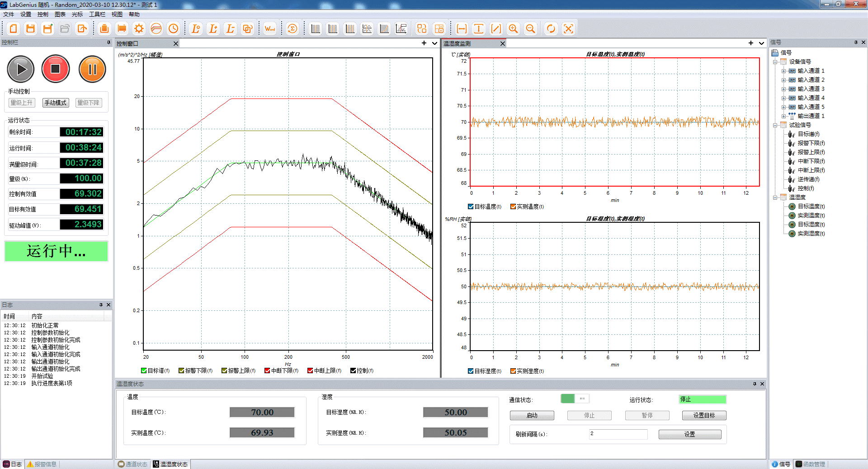Add a new pane with the 控制窗口 plus
Screen dimensions: 868x469
coord(424,43)
